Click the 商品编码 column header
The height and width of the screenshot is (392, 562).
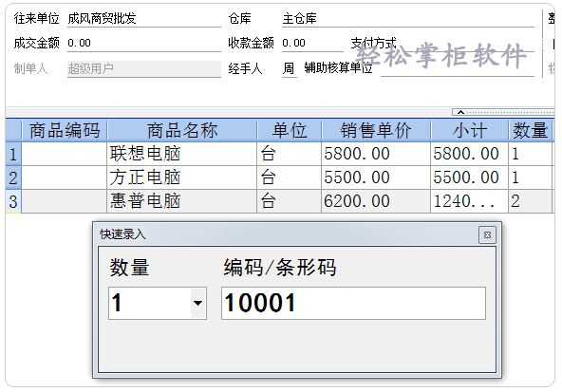click(65, 130)
